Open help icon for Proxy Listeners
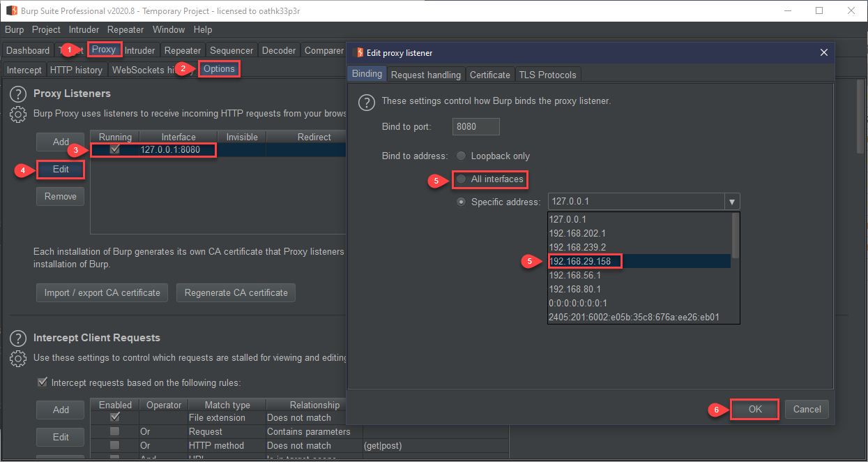The height and width of the screenshot is (462, 868). pyautogui.click(x=18, y=94)
